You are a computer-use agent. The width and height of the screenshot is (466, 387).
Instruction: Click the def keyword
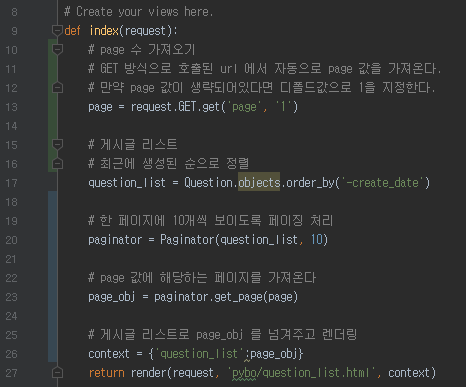tap(72, 31)
